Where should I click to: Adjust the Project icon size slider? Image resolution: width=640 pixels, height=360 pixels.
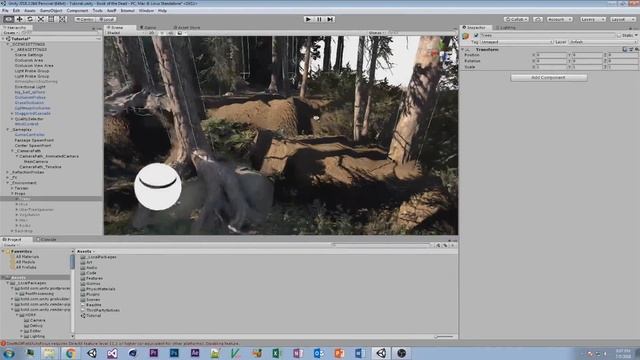(x=444, y=337)
